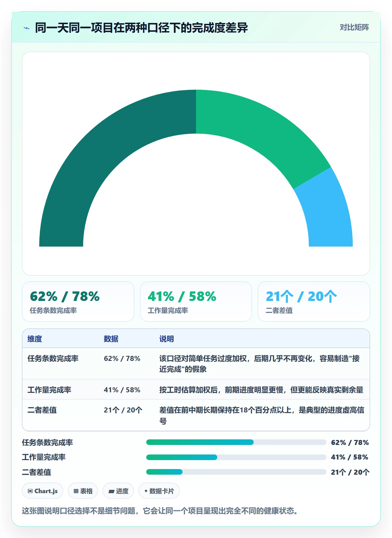This screenshot has height=538, width=392.
Task: Click the lightning icon beside the title
Action: pyautogui.click(x=27, y=28)
